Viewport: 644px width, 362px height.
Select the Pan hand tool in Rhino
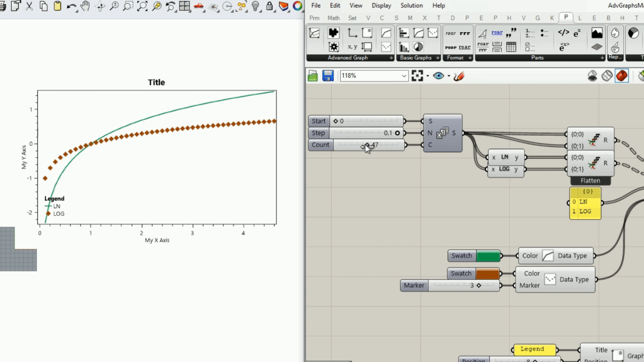(x=86, y=6)
